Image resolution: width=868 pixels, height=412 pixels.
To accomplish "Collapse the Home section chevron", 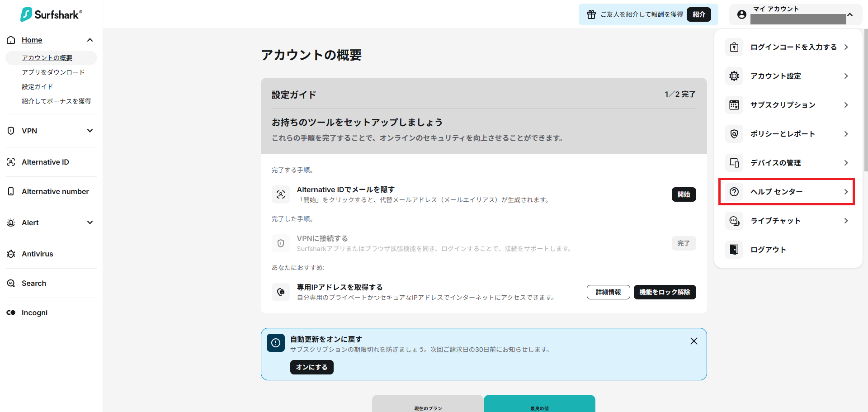I will tap(90, 40).
